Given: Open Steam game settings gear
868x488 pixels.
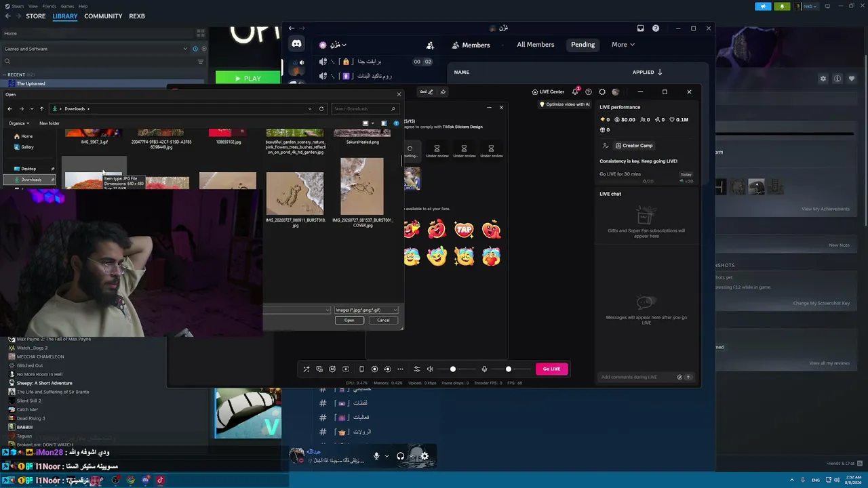Looking at the screenshot, I should (823, 79).
